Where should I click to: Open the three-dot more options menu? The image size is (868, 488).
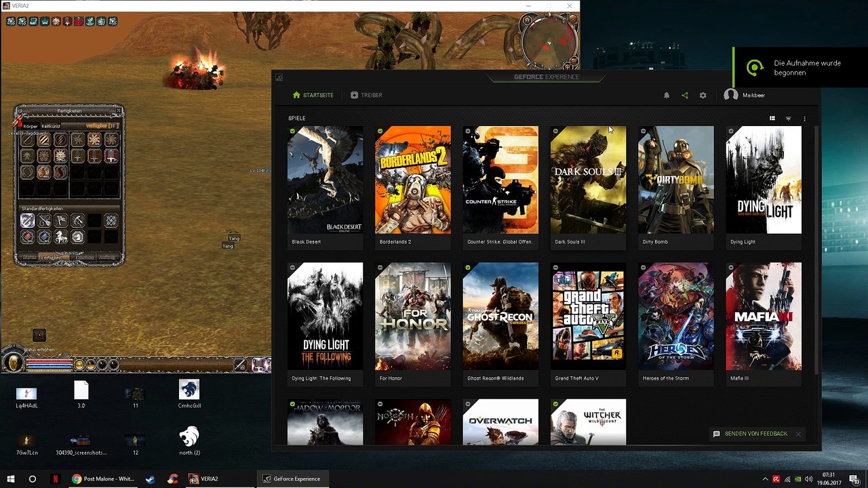[x=804, y=119]
